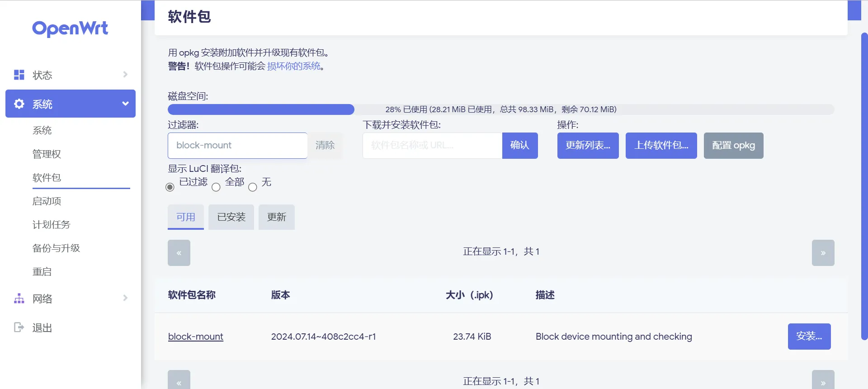Click the logout door icon

(x=19, y=327)
